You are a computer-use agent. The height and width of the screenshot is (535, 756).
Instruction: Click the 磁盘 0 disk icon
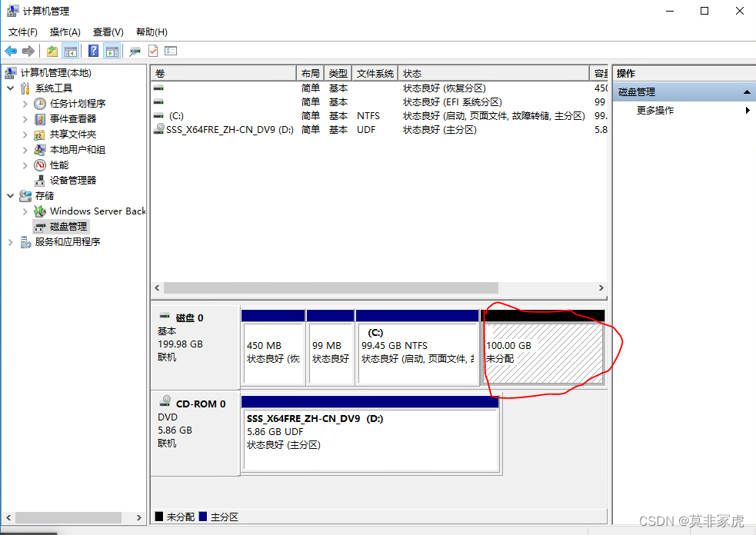[165, 316]
